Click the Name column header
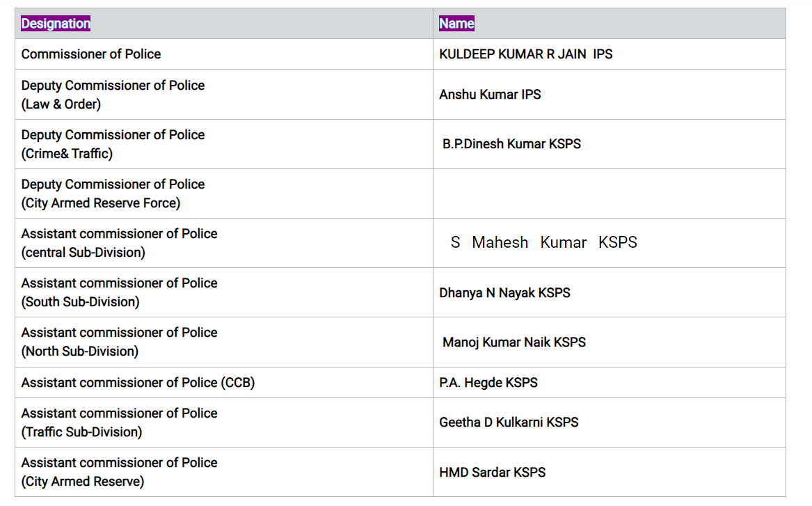This screenshot has width=812, height=506. pos(456,24)
